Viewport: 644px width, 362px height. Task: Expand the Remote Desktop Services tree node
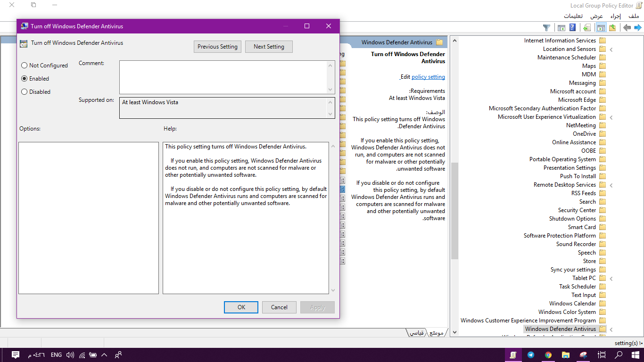tap(611, 185)
